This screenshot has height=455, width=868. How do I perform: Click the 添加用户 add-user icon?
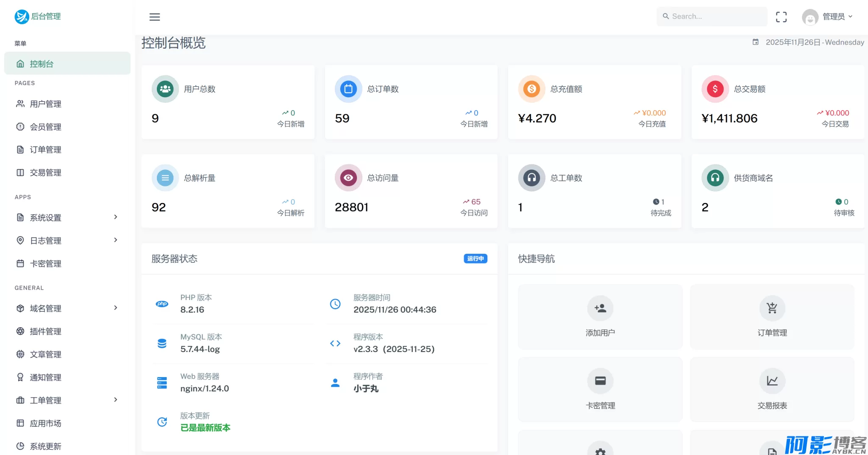click(600, 308)
